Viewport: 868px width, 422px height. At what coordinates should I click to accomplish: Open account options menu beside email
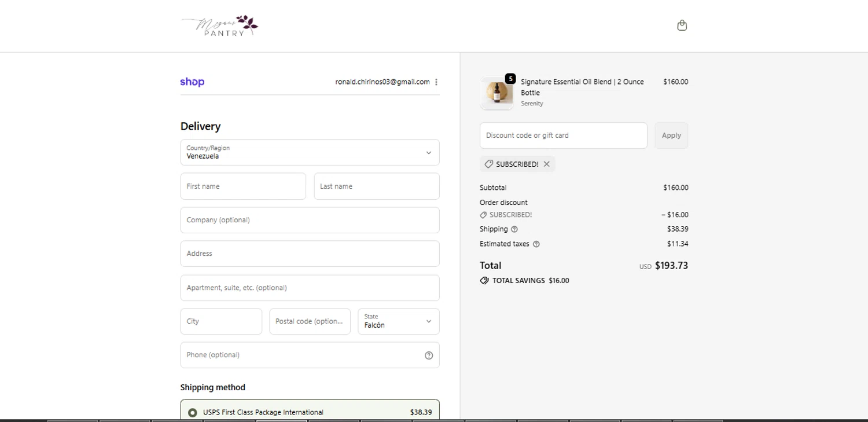(x=436, y=82)
